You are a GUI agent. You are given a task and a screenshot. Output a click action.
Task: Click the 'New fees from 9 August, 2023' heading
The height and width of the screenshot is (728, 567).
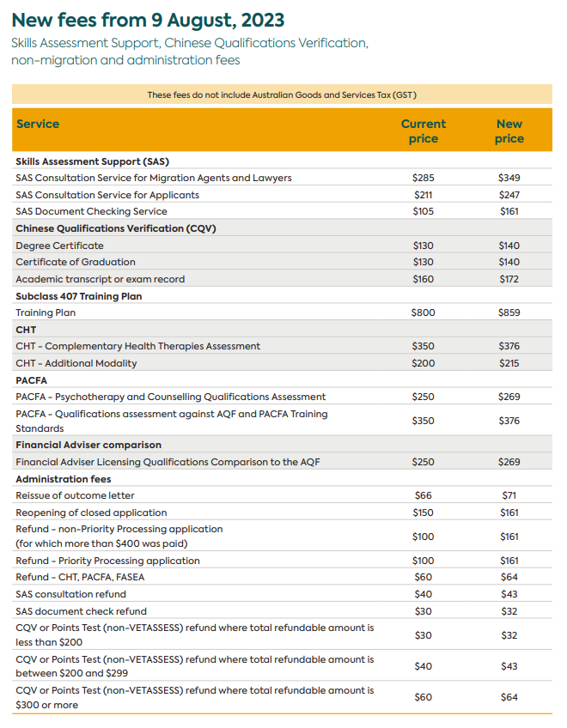point(148,20)
